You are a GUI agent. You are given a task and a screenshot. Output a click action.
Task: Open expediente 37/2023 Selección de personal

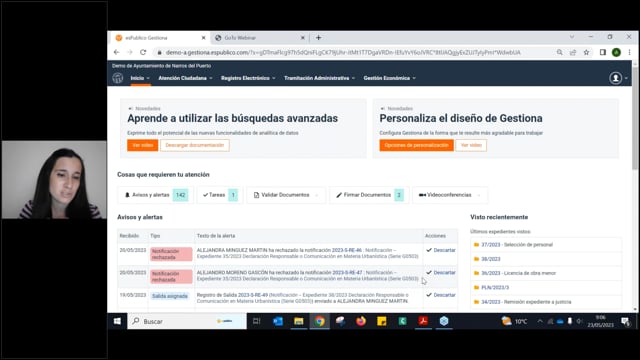pos(517,245)
